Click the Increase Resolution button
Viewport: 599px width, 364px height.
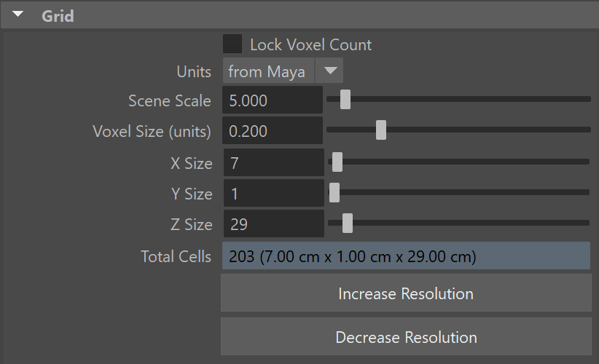(x=406, y=293)
